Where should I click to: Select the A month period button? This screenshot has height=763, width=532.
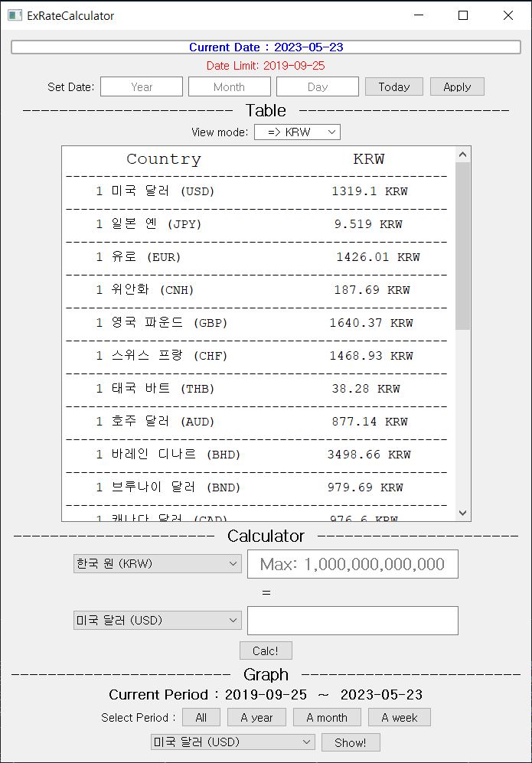coord(327,717)
